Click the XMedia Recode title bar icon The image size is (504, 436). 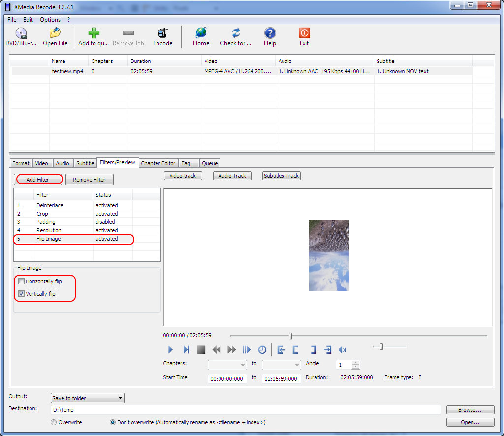click(8, 7)
